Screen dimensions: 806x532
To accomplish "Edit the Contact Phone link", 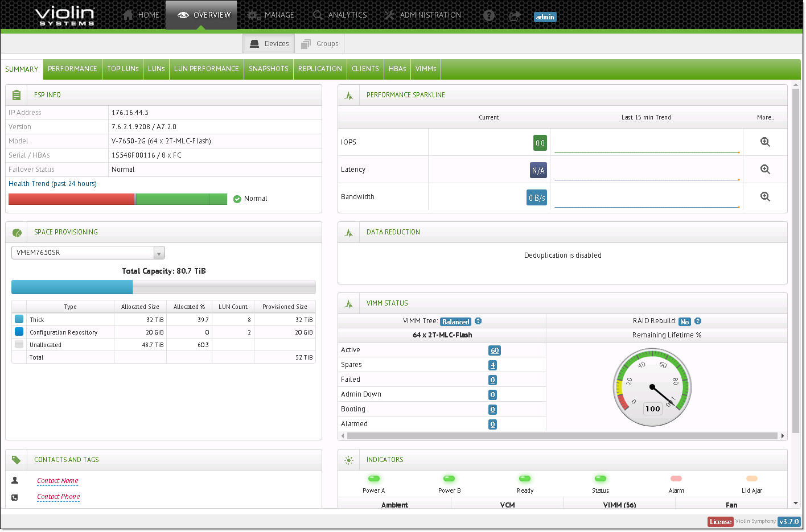I will (58, 497).
